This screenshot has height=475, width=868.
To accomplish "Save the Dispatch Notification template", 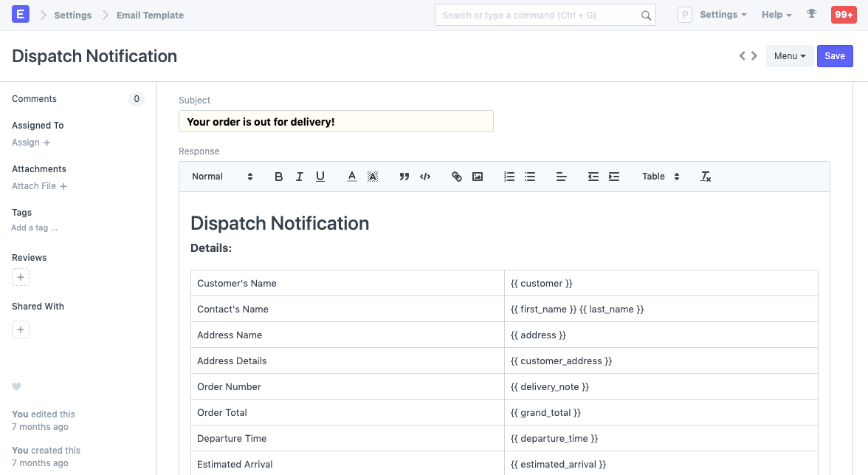I will click(834, 55).
